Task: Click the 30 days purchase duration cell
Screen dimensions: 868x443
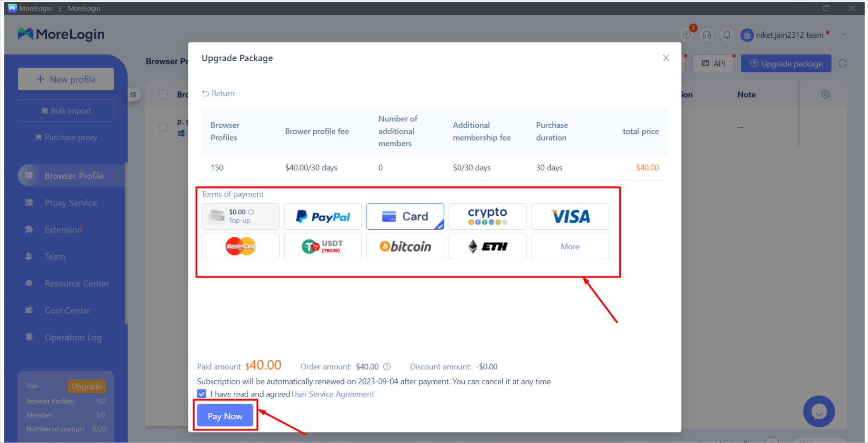Action: [x=549, y=167]
